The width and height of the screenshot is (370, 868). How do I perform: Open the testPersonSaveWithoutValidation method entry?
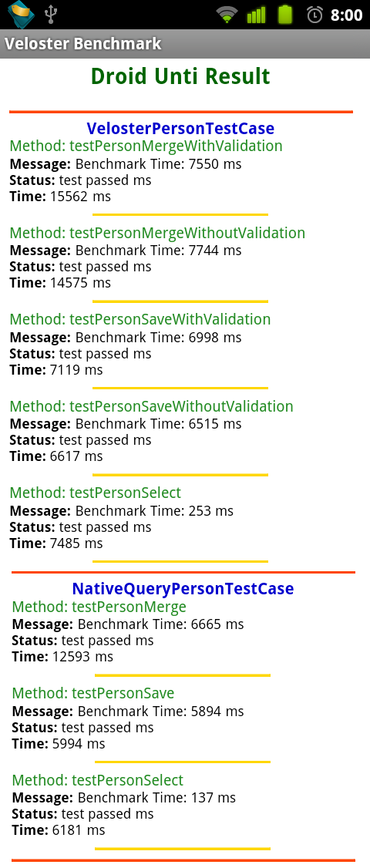coord(151,405)
